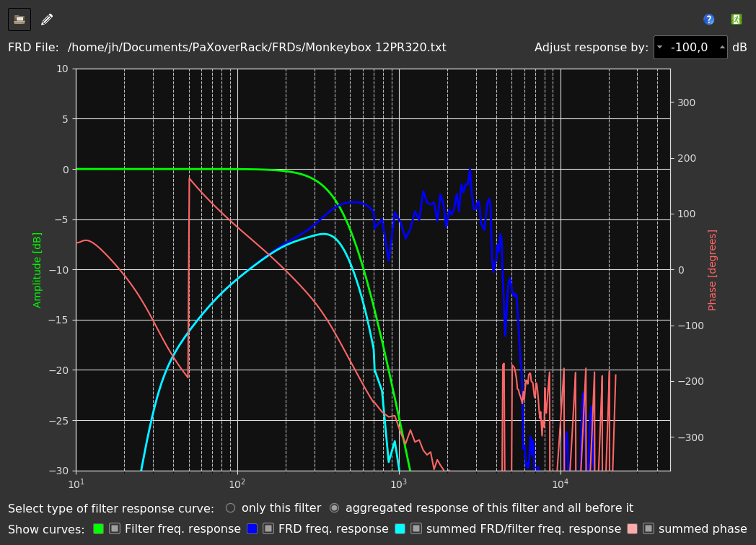Toggle the summed phase checkbox
Viewport: 756px width, 545px height.
648,528
